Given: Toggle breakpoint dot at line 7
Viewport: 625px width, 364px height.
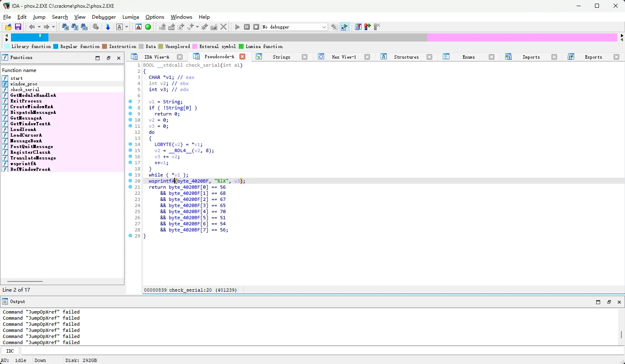Looking at the screenshot, I should 131,102.
